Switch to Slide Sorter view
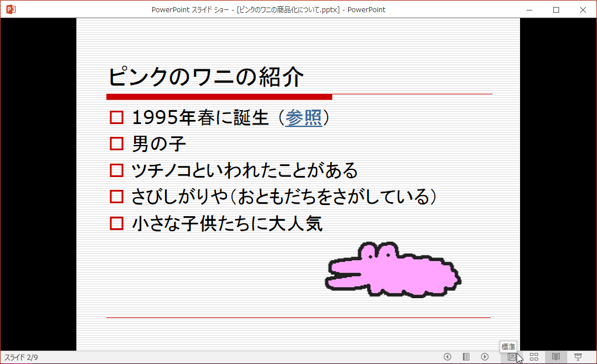The width and height of the screenshot is (597, 364). 534,357
